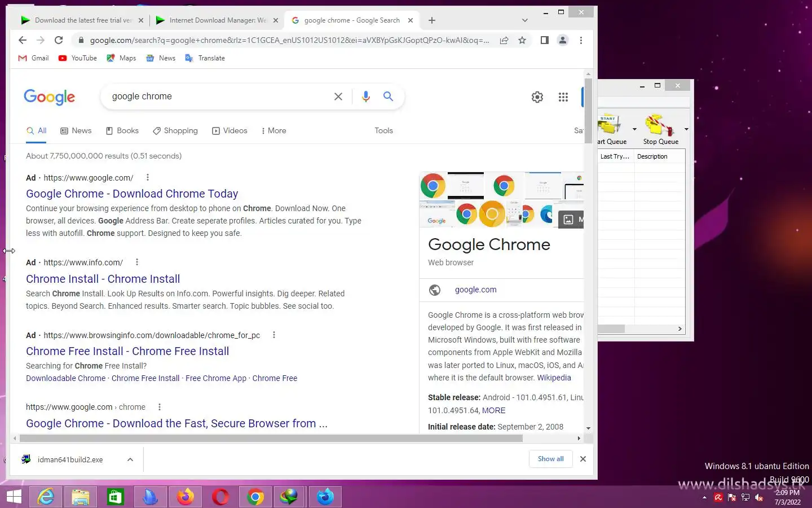This screenshot has width=812, height=508.
Task: Open the first Chrome logo image thumbnail
Action: point(433,186)
